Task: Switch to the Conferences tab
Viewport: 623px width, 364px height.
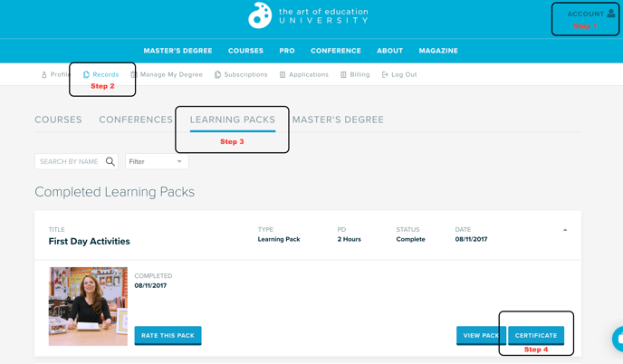Action: click(x=136, y=120)
